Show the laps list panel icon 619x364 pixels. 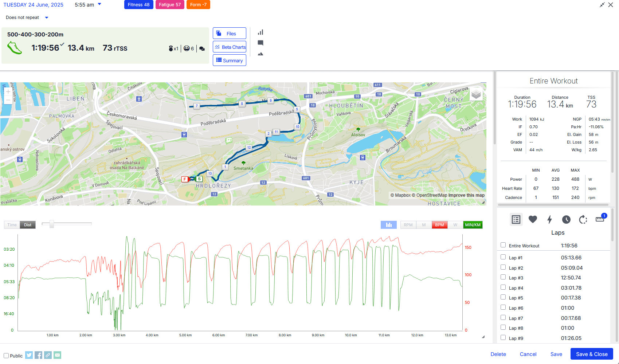pos(516,219)
